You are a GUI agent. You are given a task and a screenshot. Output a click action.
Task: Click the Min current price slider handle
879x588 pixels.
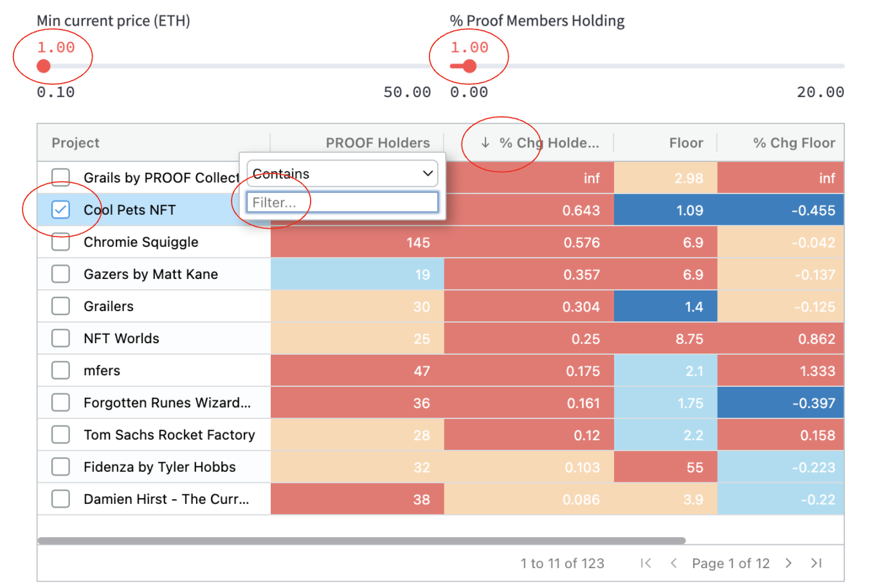(44, 66)
